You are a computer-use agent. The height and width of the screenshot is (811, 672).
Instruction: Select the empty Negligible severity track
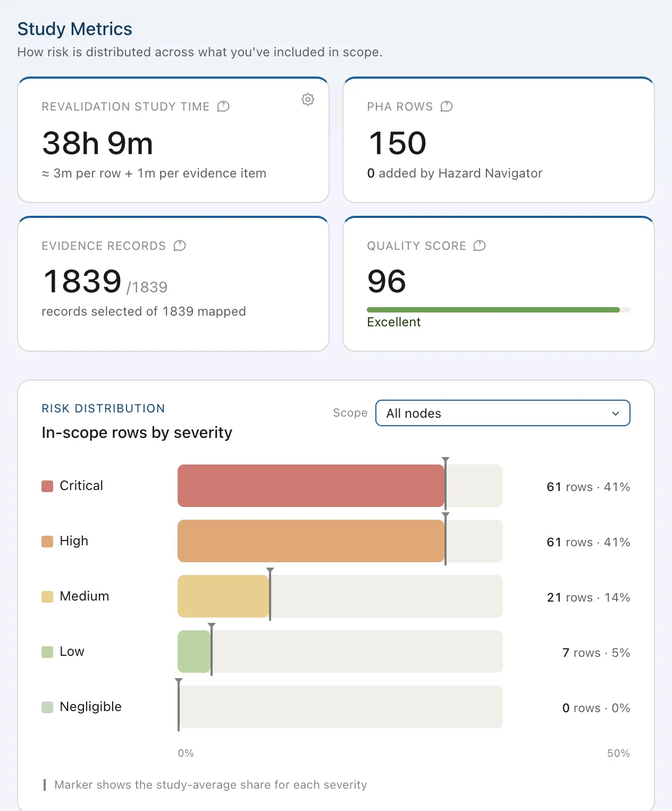coord(340,707)
